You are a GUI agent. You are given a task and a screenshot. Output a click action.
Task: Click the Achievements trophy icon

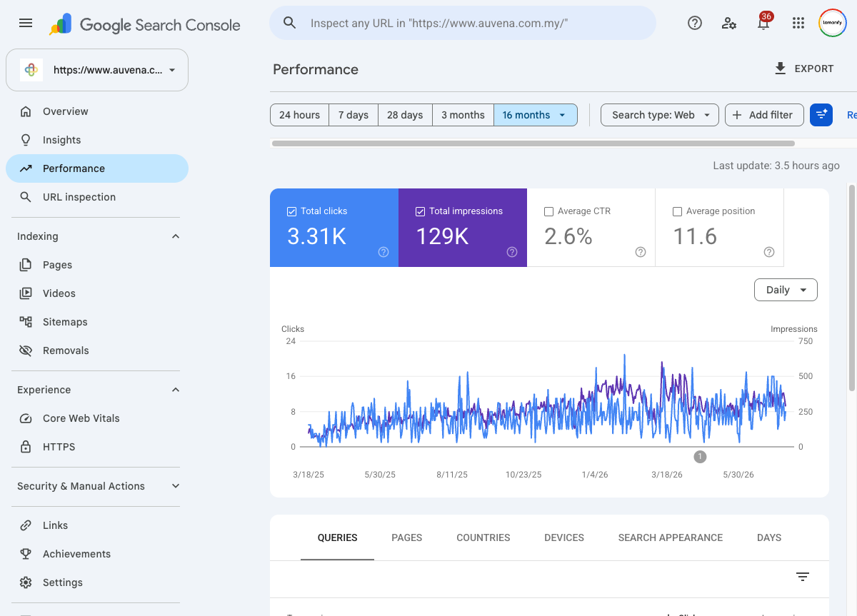26,554
